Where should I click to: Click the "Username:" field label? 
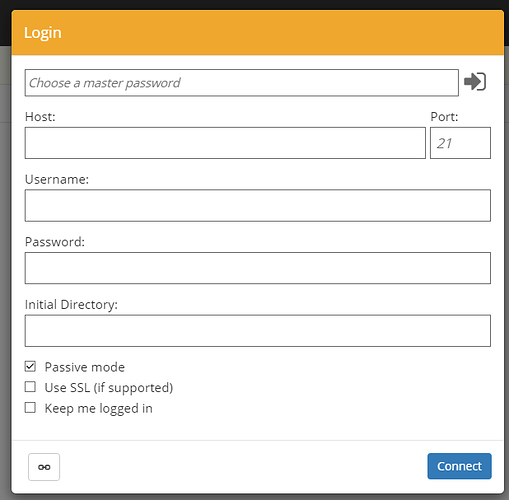[x=57, y=179]
